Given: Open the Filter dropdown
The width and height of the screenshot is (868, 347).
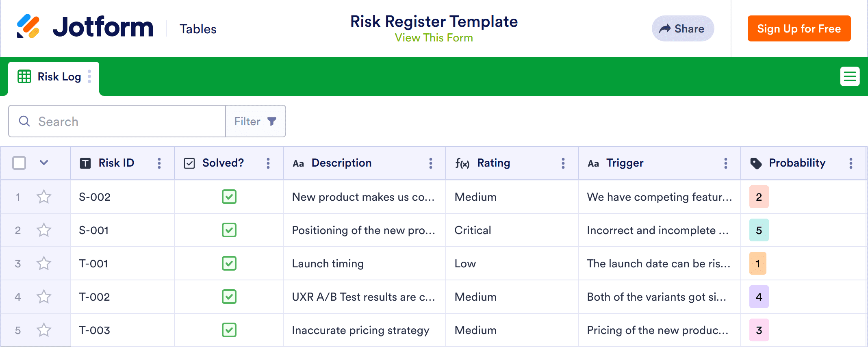Looking at the screenshot, I should (x=256, y=121).
